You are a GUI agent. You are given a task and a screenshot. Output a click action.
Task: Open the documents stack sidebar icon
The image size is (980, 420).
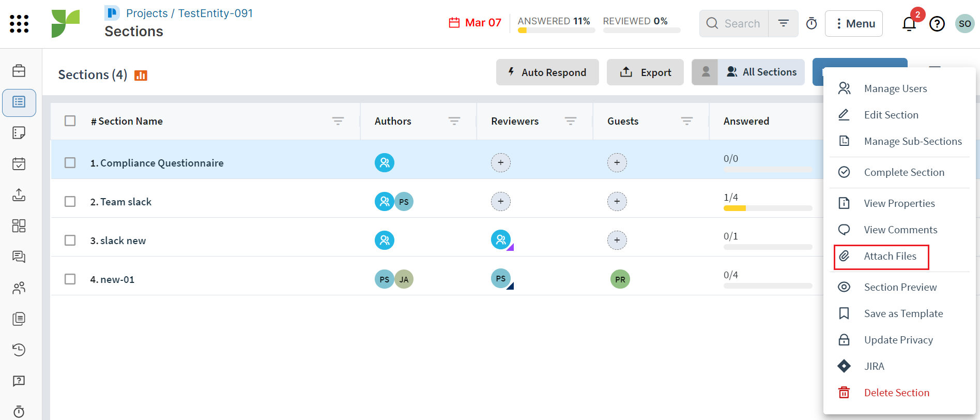tap(19, 319)
